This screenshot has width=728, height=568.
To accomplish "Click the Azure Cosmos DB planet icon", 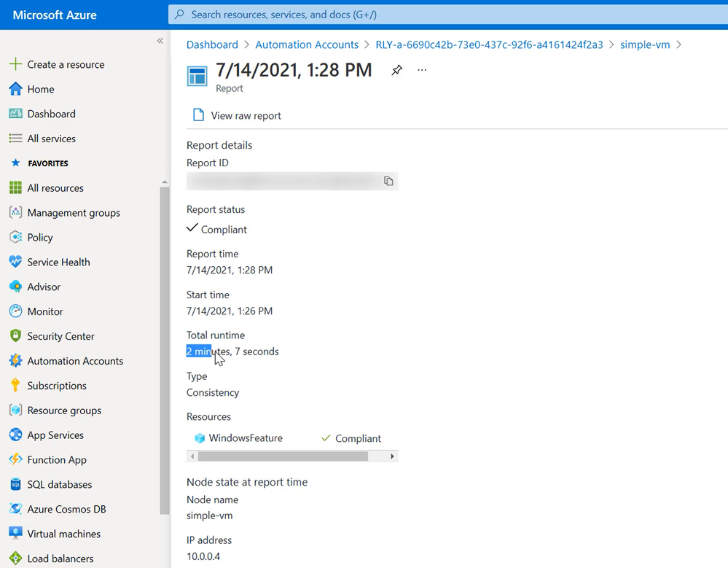I will click(x=15, y=508).
